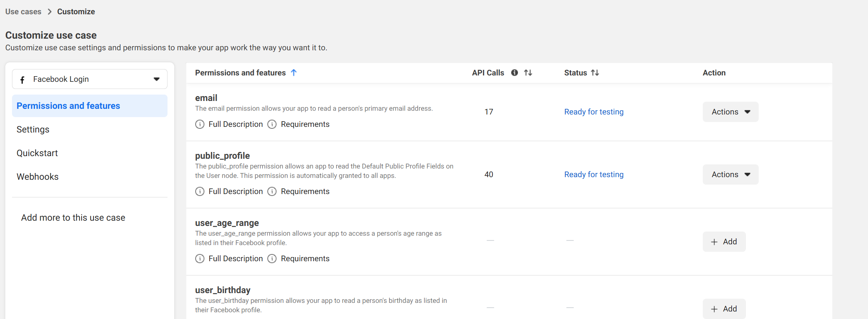The height and width of the screenshot is (319, 868).
Task: Click sort arrow beside Permissions and features
Action: (294, 73)
